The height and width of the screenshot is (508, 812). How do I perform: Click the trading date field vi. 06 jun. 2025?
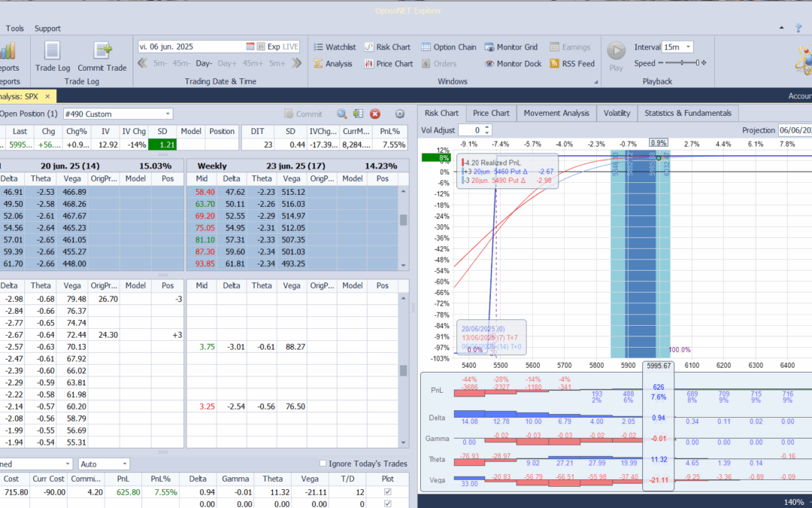click(x=191, y=47)
